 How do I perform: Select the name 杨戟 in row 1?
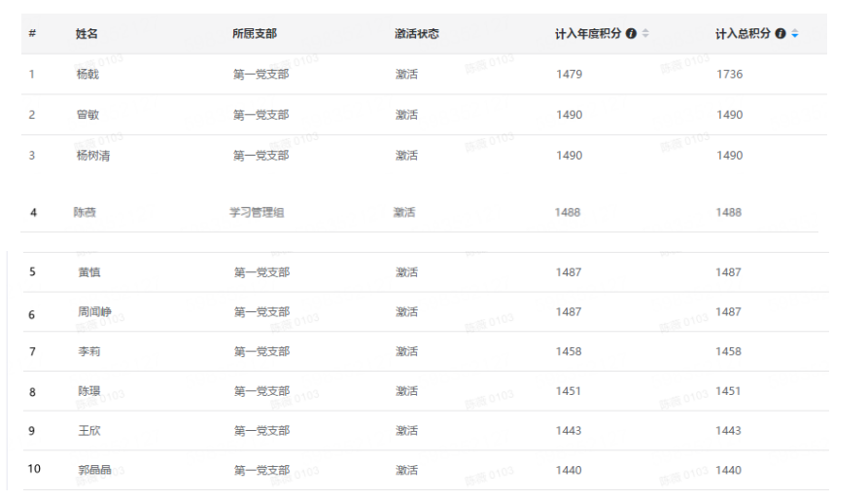point(87,74)
